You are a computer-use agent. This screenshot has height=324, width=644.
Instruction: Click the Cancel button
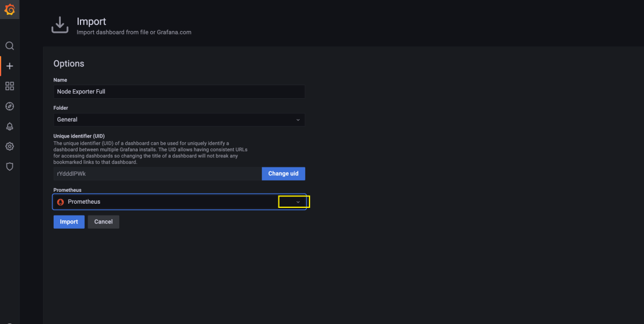pos(104,222)
